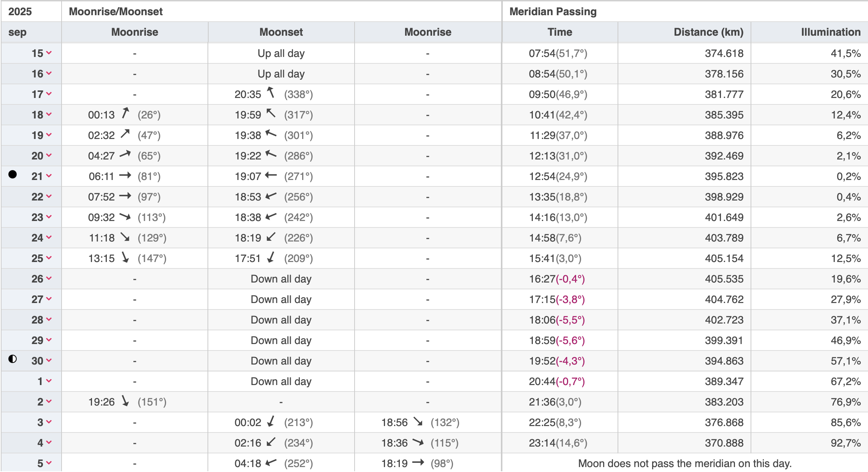Click moonrise direction arrow for 00:13 on 18th
The image size is (868, 472).
(125, 113)
